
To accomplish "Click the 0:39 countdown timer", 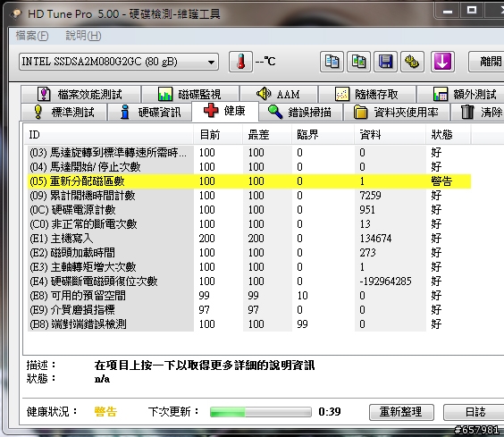I will tap(330, 412).
